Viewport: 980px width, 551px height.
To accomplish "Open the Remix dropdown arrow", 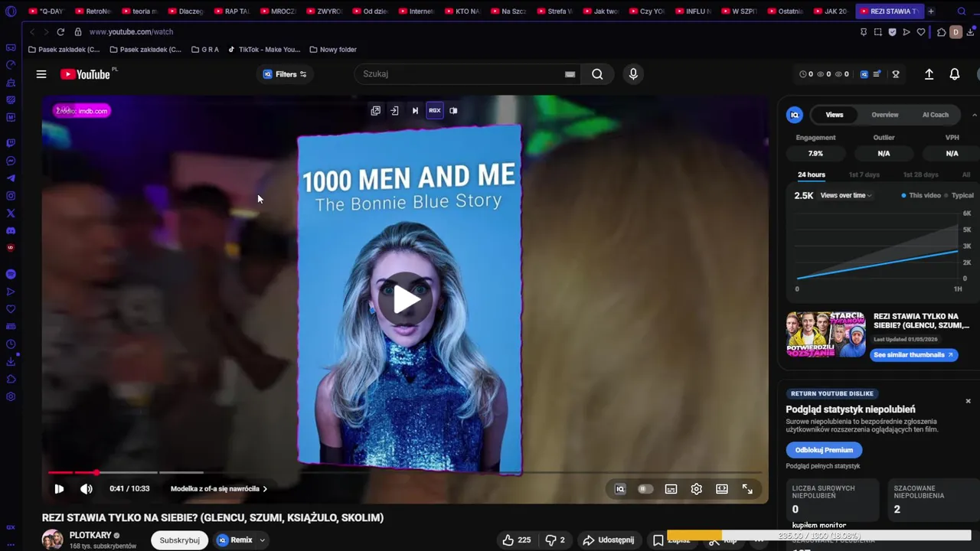I will [x=262, y=540].
